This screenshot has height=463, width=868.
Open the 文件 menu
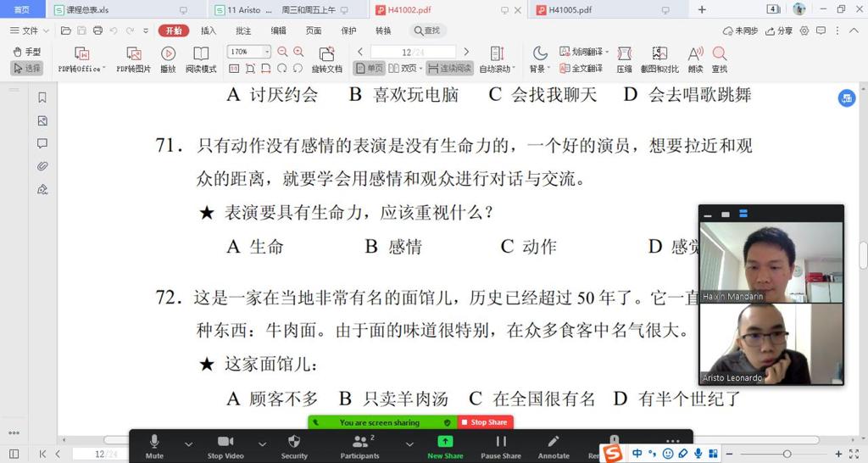[30, 31]
